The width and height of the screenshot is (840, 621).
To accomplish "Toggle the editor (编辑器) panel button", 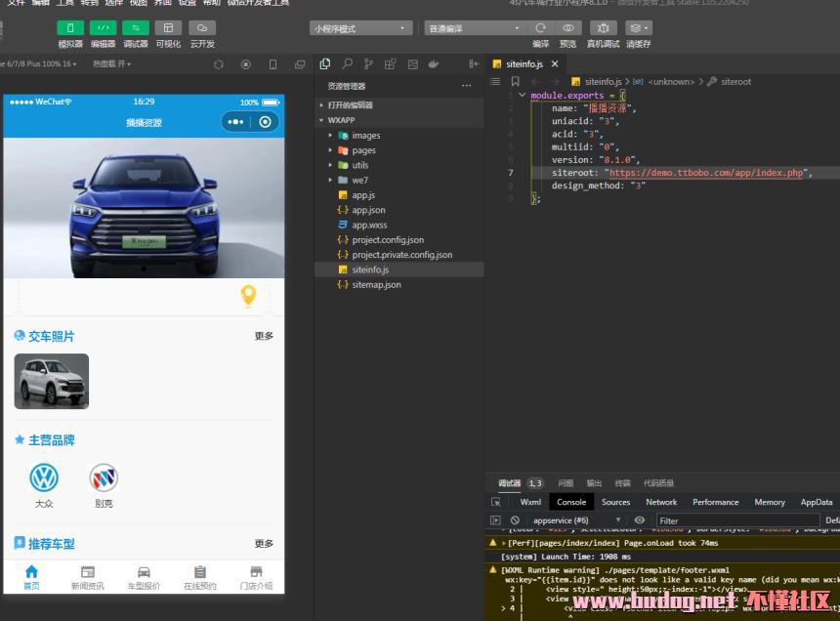I will (104, 28).
